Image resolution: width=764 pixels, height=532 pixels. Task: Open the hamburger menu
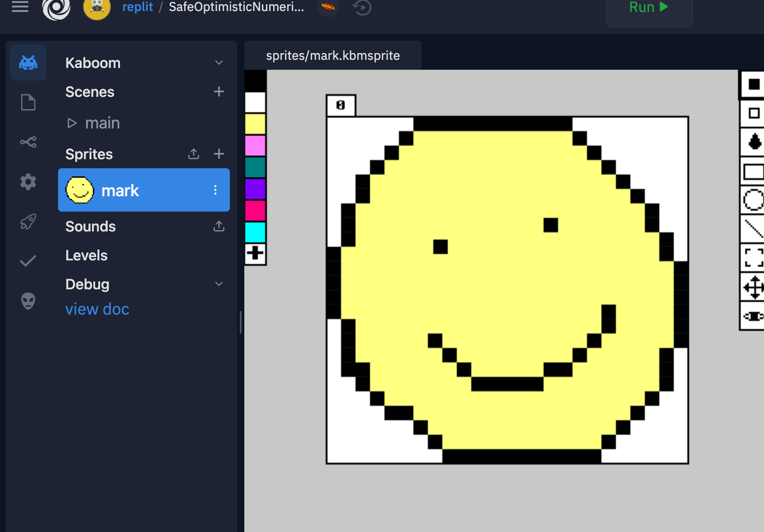pyautogui.click(x=20, y=7)
